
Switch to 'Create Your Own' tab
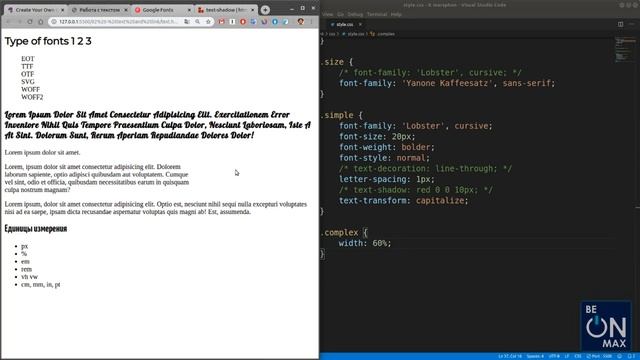(x=35, y=10)
